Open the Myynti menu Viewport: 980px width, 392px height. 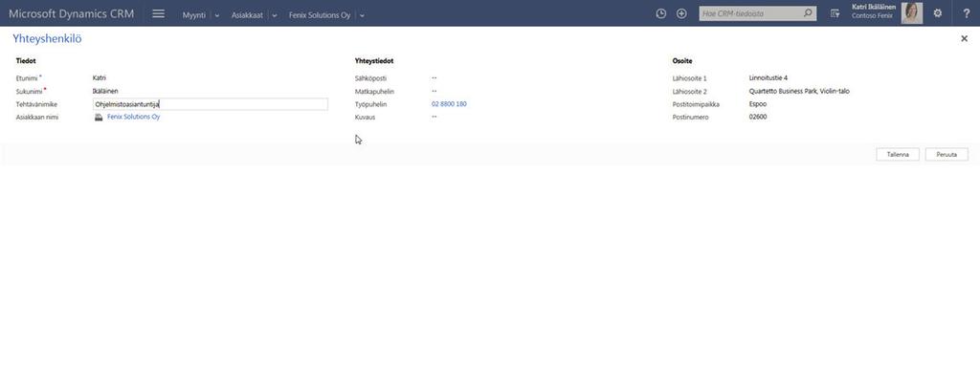click(x=193, y=15)
